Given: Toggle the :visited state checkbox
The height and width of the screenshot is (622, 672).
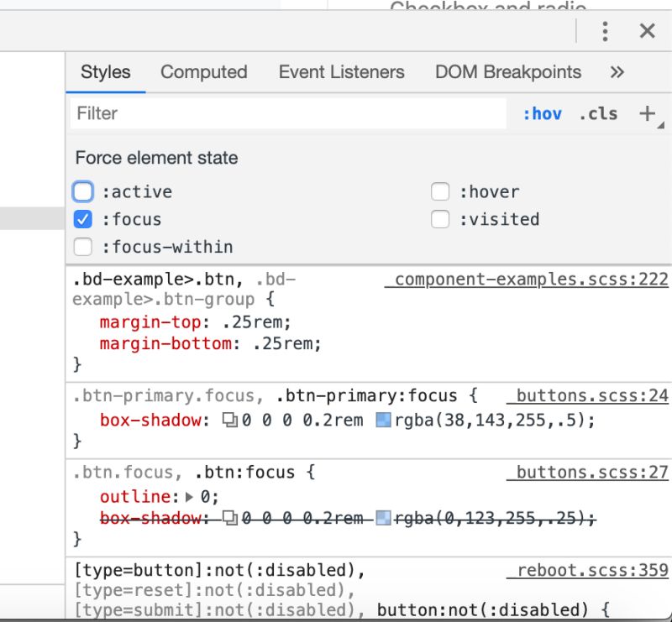Looking at the screenshot, I should pos(440,219).
